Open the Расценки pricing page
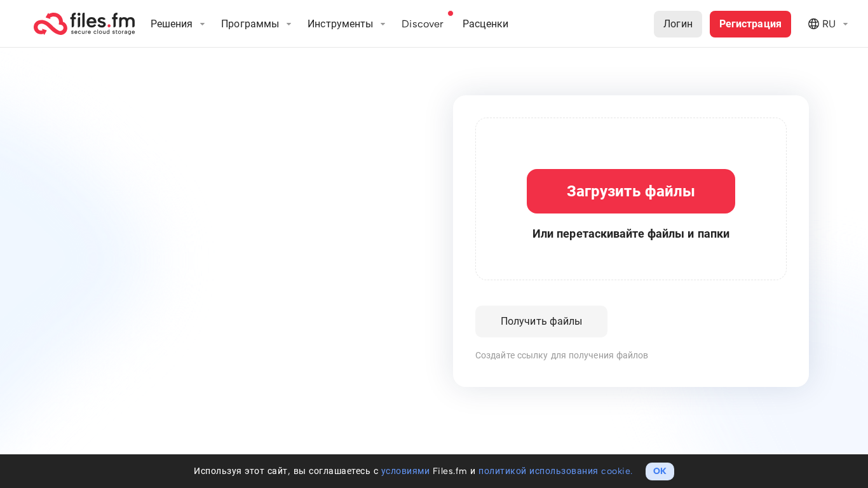 [x=485, y=24]
